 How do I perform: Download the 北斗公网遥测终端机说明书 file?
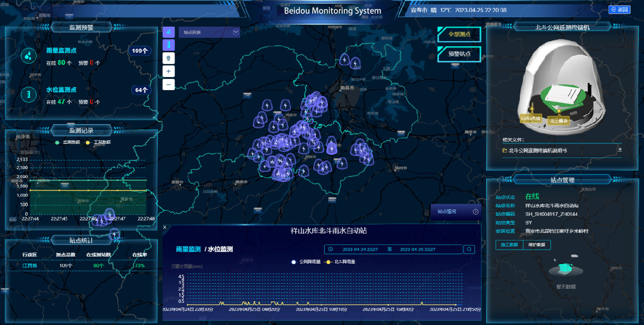pos(619,150)
